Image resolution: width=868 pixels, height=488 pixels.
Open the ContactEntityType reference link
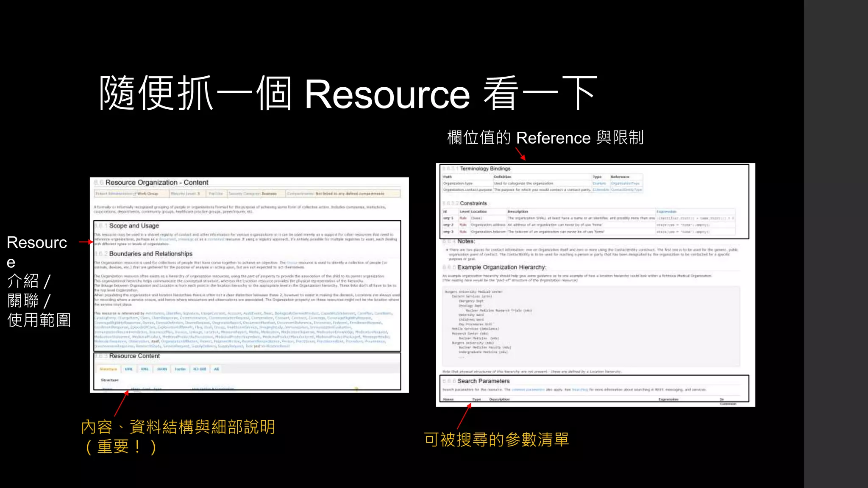[x=626, y=190]
